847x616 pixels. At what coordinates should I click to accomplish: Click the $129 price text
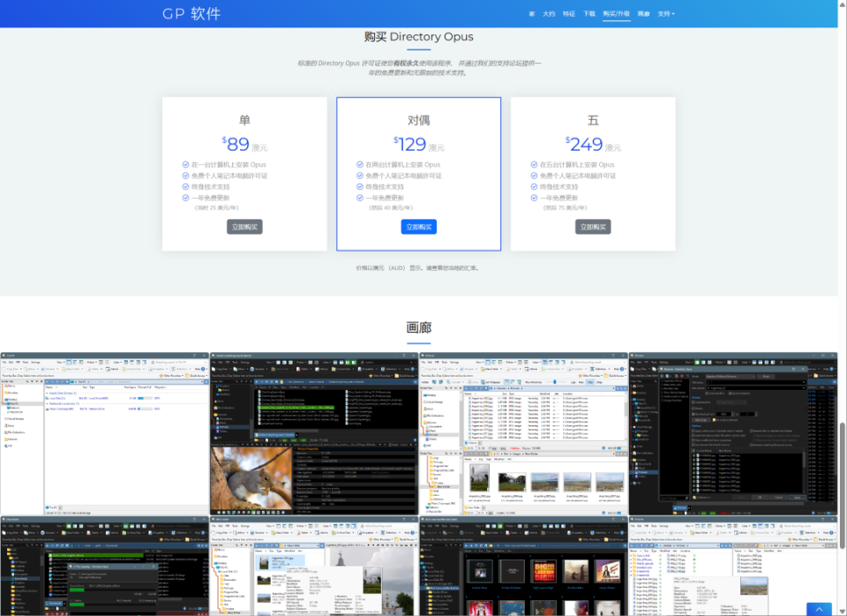coord(410,144)
